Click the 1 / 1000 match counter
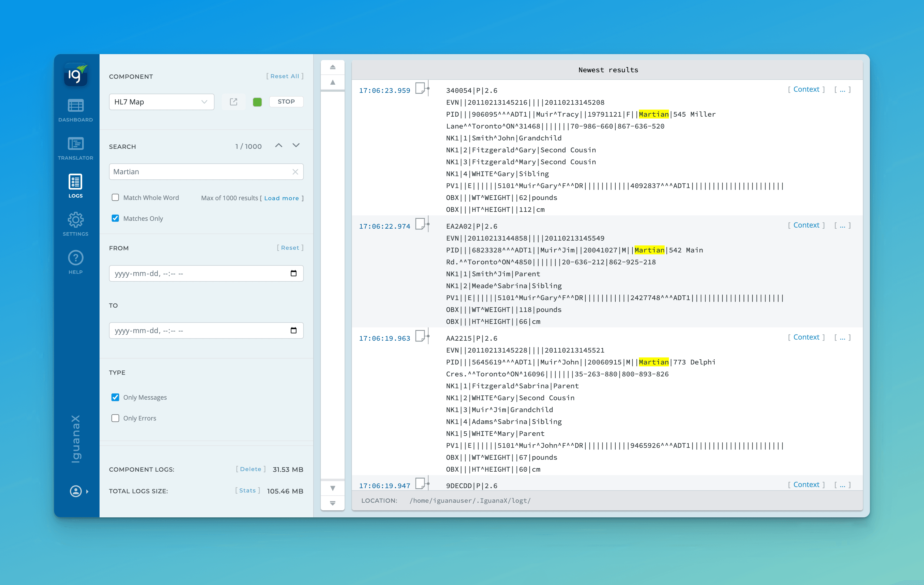924x585 pixels. coord(248,146)
